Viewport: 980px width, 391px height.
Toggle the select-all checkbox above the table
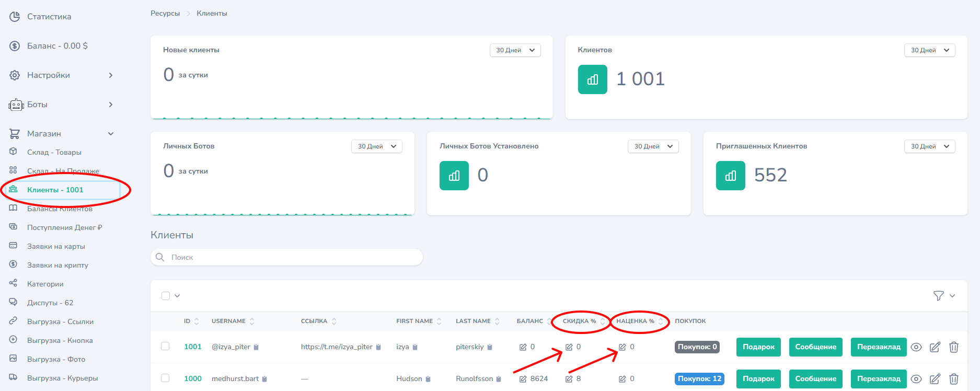pos(166,296)
